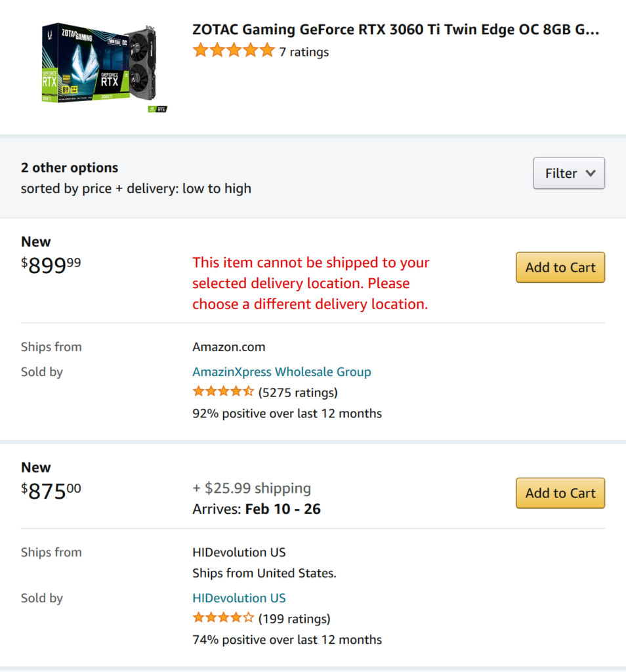Click the five-star product rating icons
The height and width of the screenshot is (672, 626).
click(233, 51)
